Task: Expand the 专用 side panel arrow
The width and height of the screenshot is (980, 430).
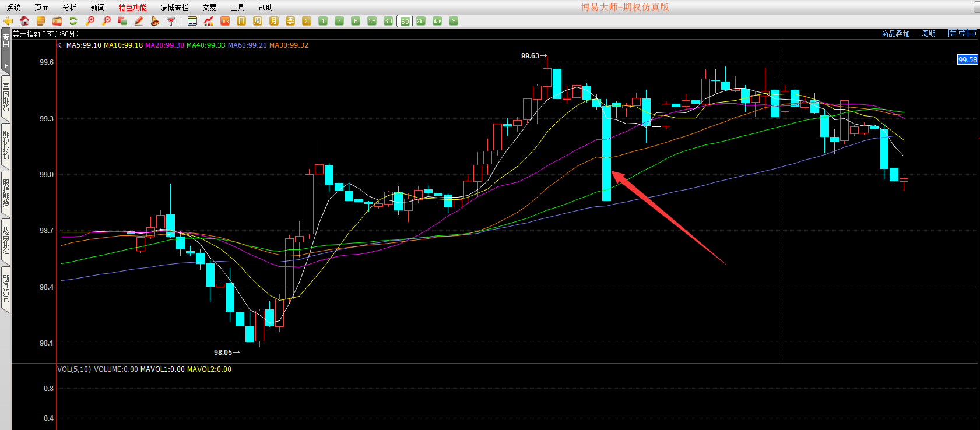Action: click(x=6, y=65)
